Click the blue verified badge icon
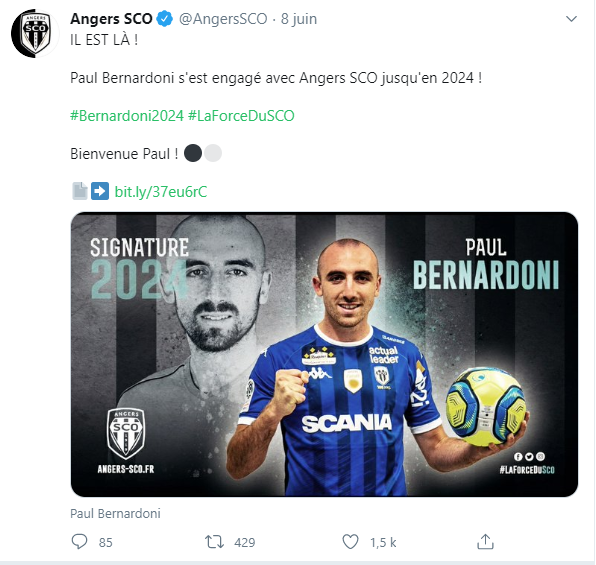Image resolution: width=596 pixels, height=565 pixels. pyautogui.click(x=165, y=19)
